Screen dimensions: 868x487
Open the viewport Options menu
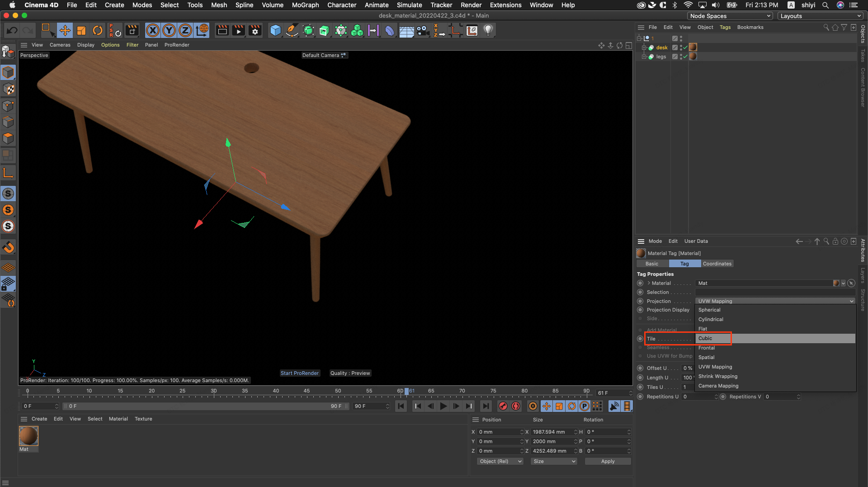(x=110, y=45)
